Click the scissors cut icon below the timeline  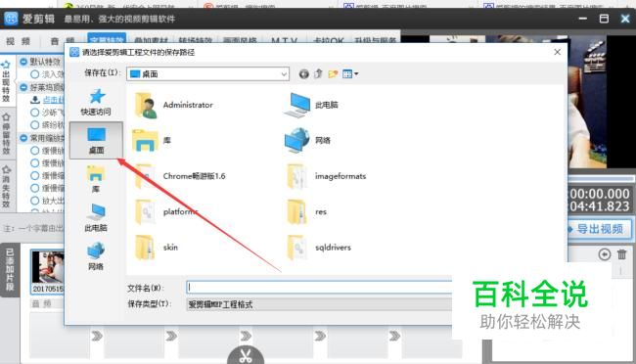tap(246, 354)
